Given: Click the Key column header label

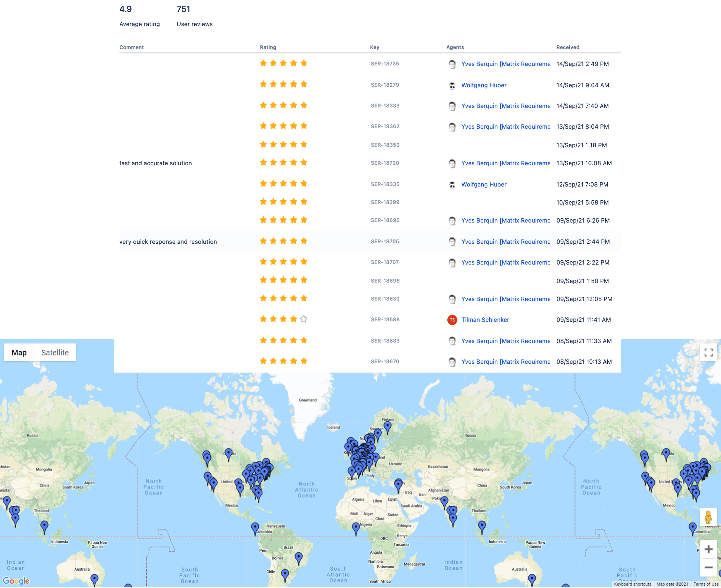Looking at the screenshot, I should click(374, 47).
